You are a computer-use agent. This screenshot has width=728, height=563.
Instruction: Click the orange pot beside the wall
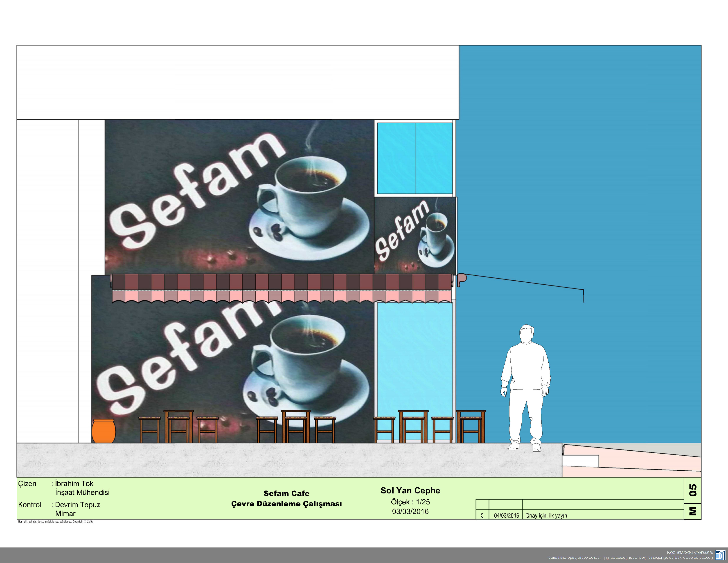[x=104, y=431]
